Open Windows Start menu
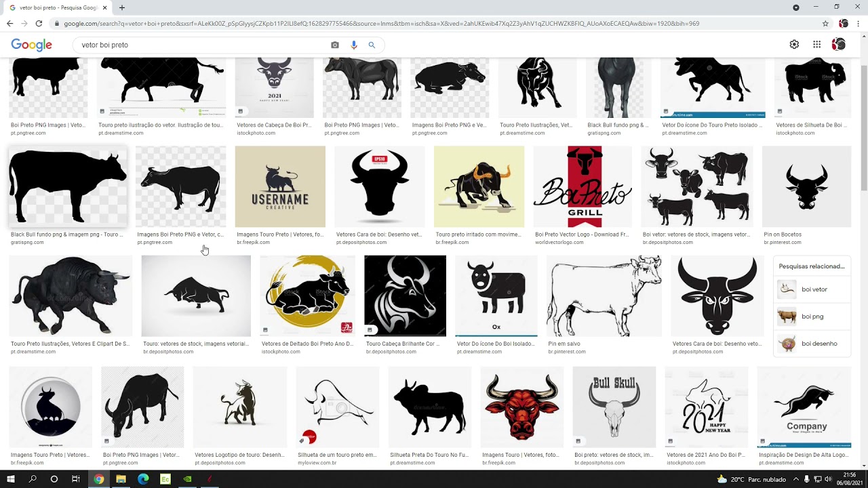This screenshot has height=488, width=868. click(11, 479)
